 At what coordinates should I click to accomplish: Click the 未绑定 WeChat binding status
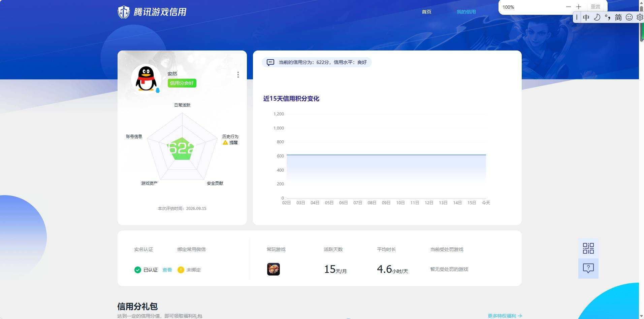click(x=193, y=270)
